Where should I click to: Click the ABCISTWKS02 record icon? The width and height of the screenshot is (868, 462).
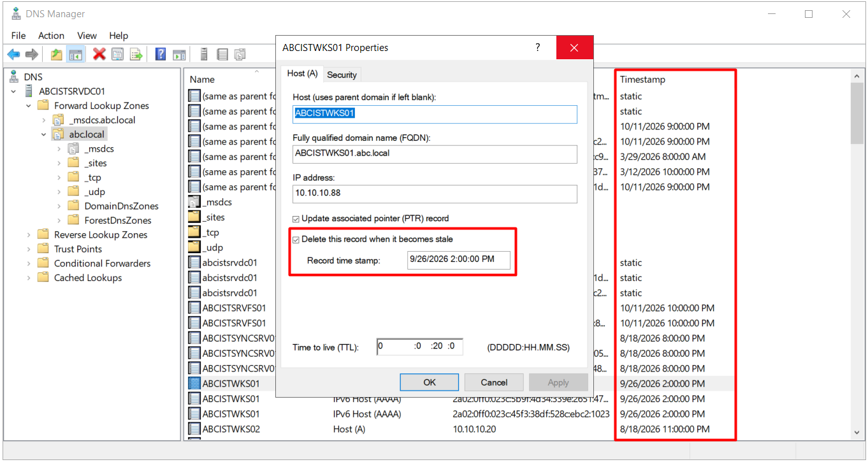click(194, 429)
